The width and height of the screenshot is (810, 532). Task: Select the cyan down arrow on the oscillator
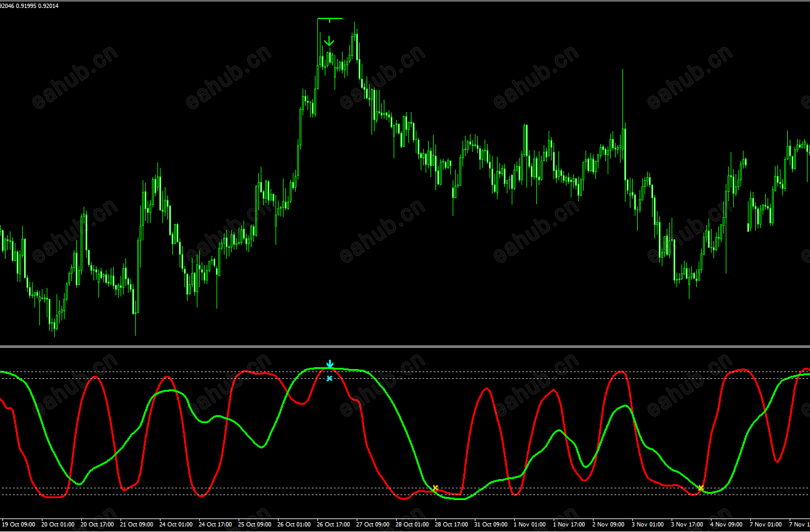(x=330, y=364)
